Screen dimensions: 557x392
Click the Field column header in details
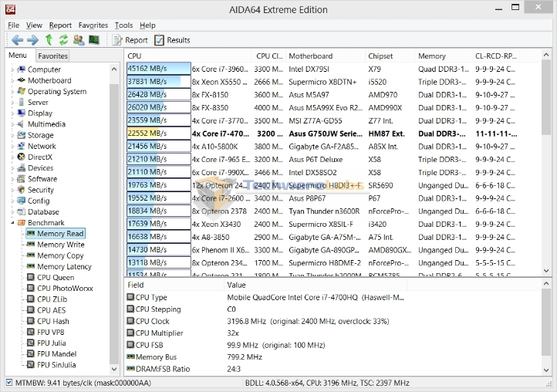click(x=174, y=285)
